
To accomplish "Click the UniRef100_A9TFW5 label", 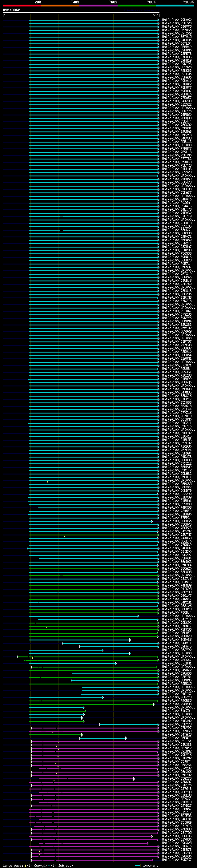I will coord(176,74).
